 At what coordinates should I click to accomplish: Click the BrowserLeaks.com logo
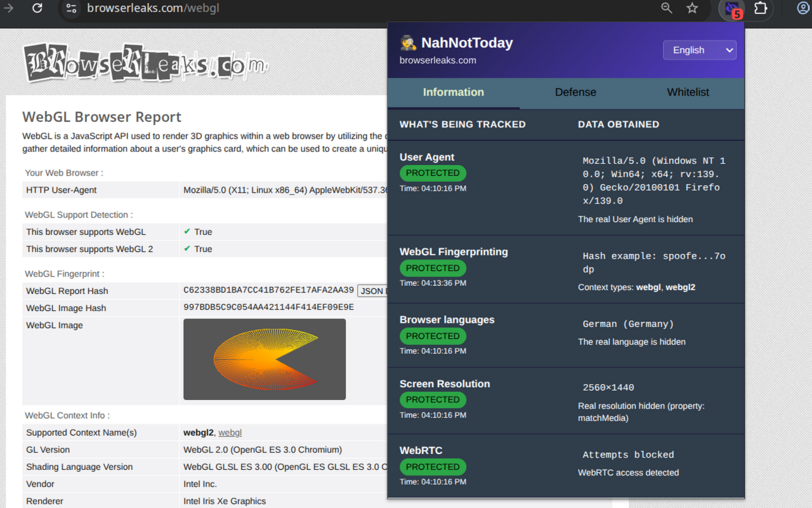146,62
